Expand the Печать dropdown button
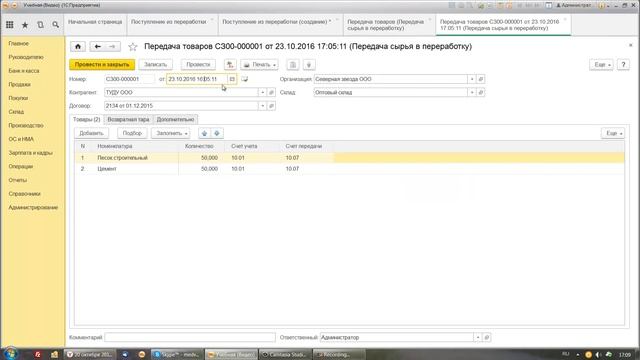This screenshot has width=640, height=360. point(259,64)
